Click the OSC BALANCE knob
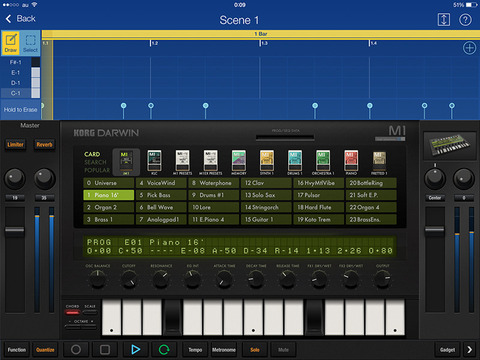Screen dimensions: 480x360 pyautogui.click(x=97, y=279)
